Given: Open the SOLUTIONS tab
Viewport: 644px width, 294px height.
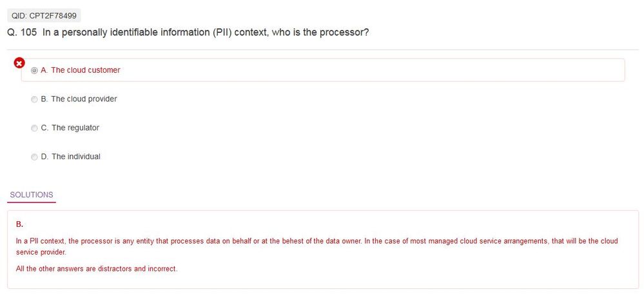Looking at the screenshot, I should tap(32, 195).
